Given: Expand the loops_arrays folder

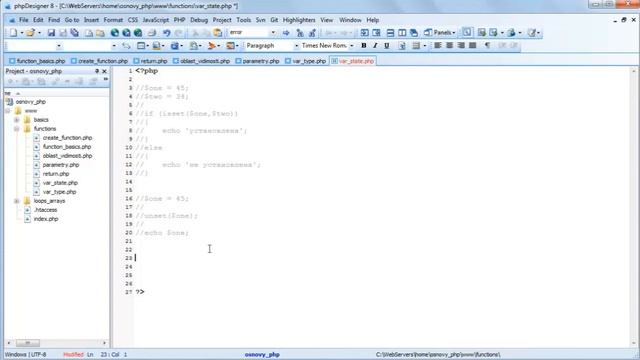Looking at the screenshot, I should pos(17,201).
